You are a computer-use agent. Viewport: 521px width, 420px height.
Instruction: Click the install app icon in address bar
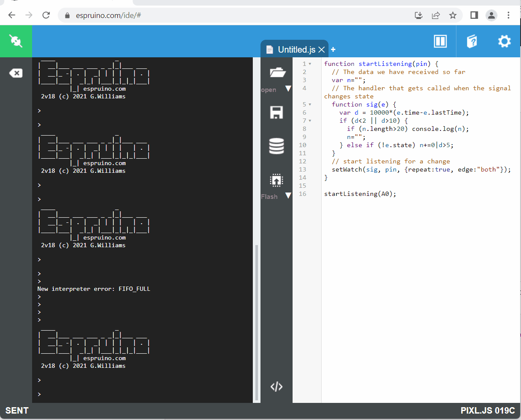(419, 15)
